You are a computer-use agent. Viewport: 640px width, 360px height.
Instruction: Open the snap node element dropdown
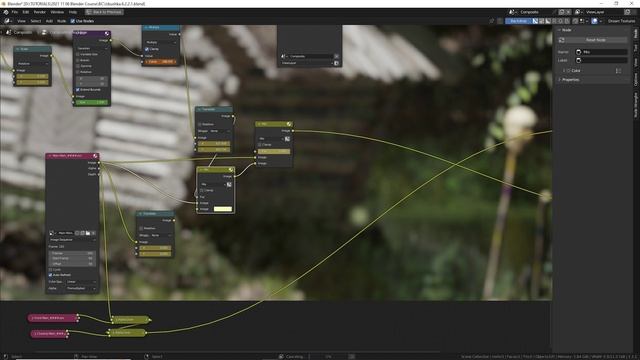(x=583, y=21)
